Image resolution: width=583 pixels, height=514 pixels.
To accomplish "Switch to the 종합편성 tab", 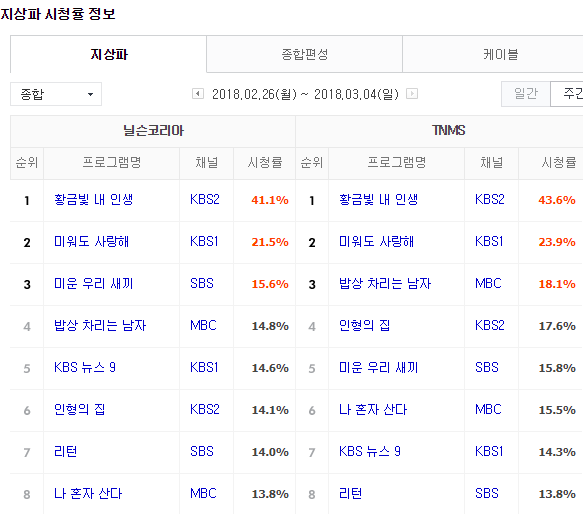I will pos(305,54).
